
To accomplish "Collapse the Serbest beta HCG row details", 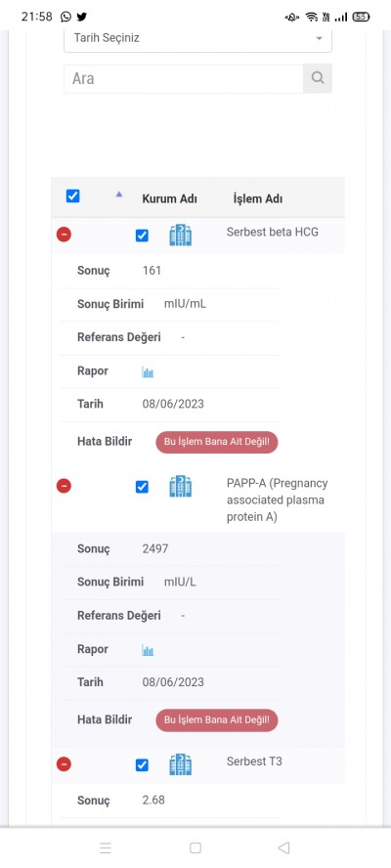I will (64, 235).
